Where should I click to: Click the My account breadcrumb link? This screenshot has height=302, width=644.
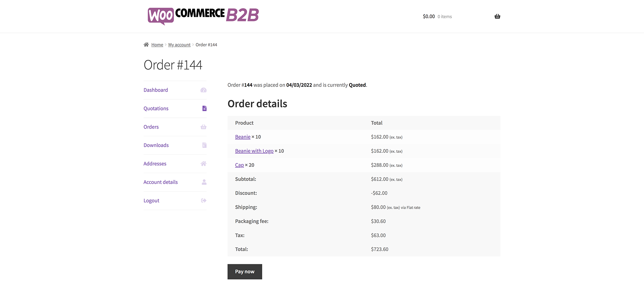179,45
